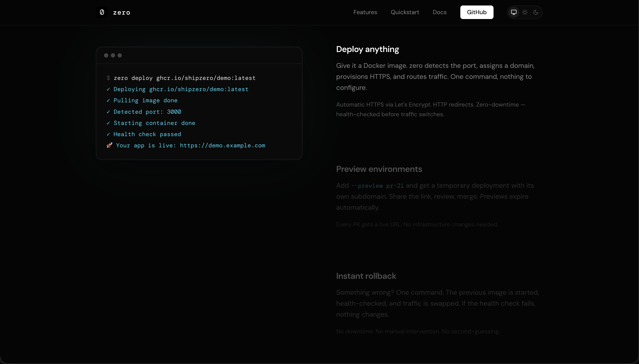Select the Deploy anything heading

(x=367, y=49)
